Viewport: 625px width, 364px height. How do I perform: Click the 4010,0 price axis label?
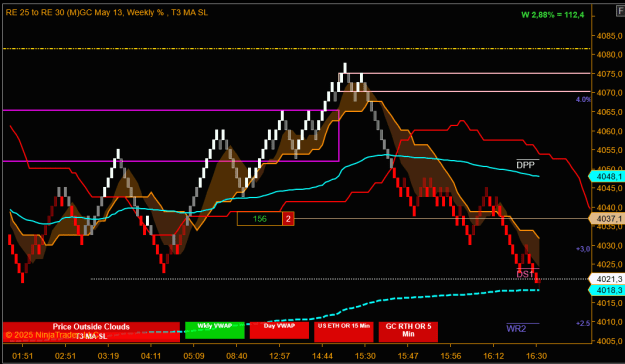pyautogui.click(x=609, y=322)
